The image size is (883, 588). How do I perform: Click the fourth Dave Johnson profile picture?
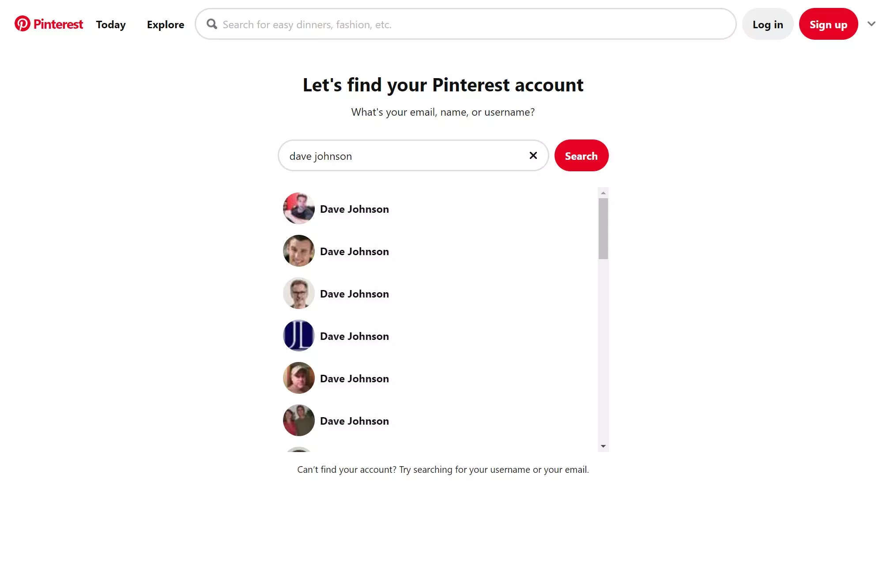[298, 335]
